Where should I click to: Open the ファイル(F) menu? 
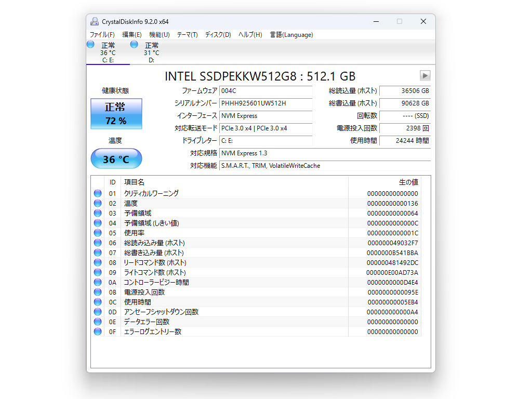(102, 35)
